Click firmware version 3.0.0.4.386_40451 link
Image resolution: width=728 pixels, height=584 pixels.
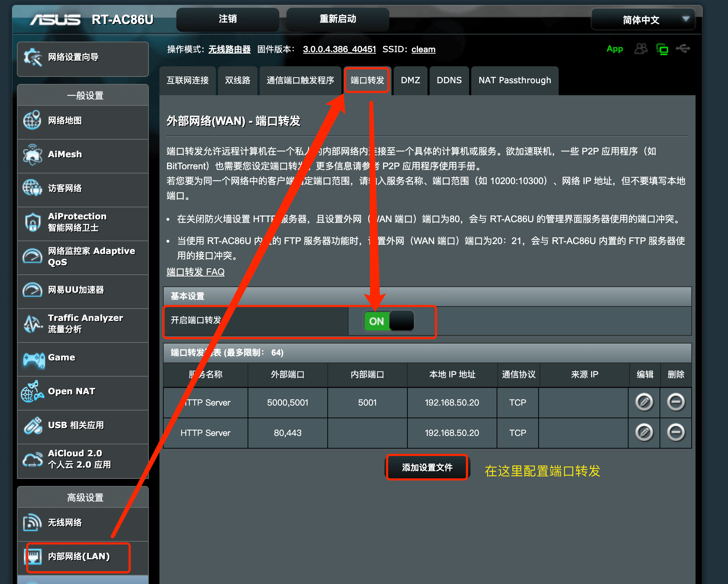click(340, 49)
